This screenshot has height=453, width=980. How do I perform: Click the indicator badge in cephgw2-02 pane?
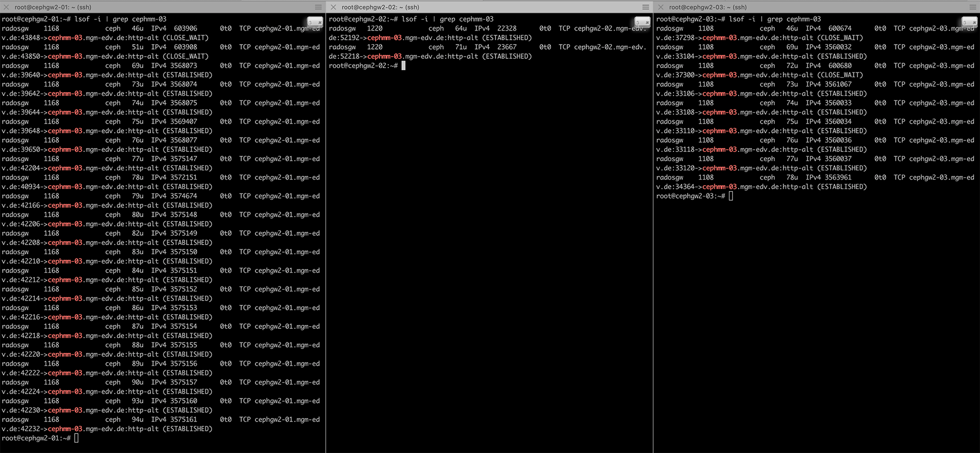[x=642, y=22]
